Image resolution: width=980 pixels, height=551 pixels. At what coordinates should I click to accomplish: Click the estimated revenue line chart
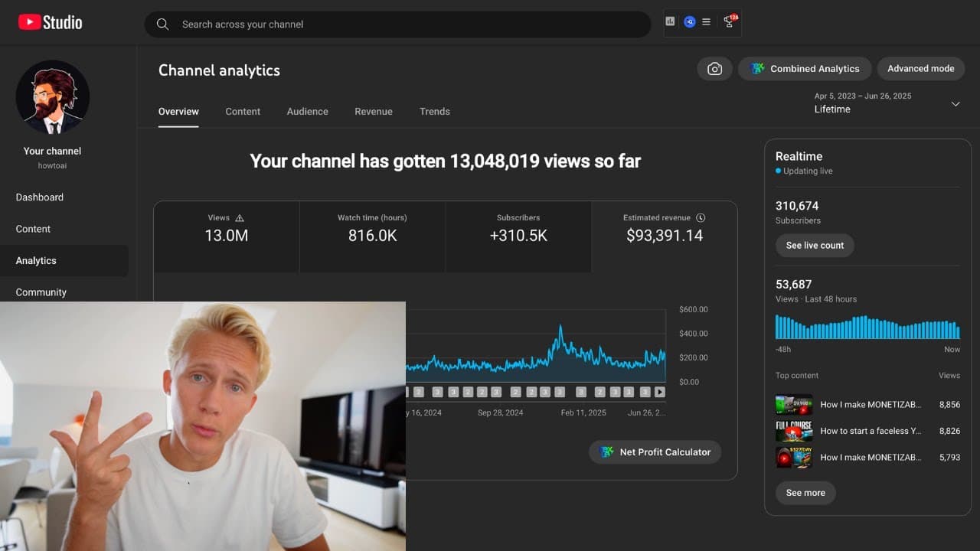(x=536, y=346)
